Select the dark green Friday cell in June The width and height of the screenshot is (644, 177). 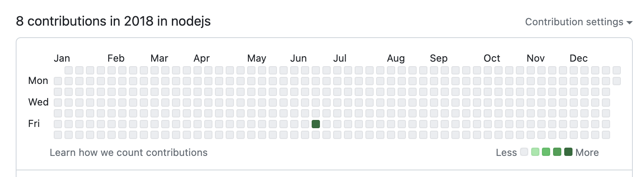pyautogui.click(x=316, y=124)
